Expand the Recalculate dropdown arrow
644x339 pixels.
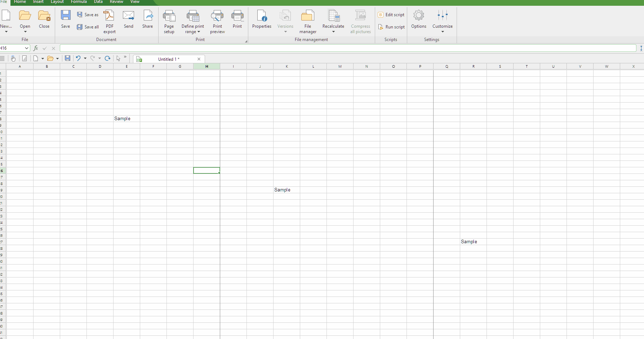coord(333,32)
